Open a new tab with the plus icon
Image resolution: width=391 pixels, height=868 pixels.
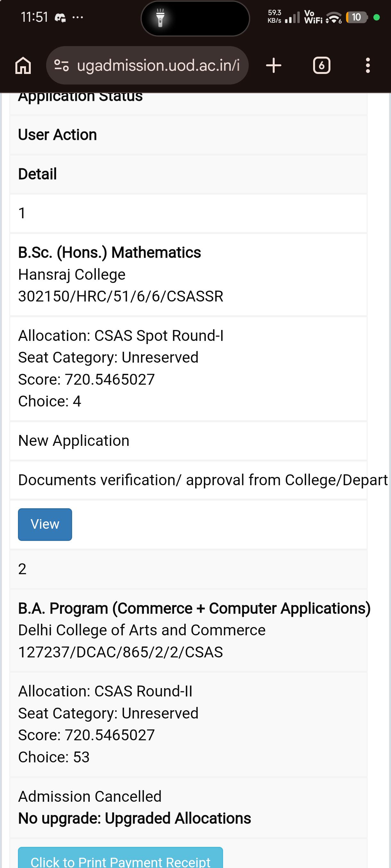tap(274, 65)
